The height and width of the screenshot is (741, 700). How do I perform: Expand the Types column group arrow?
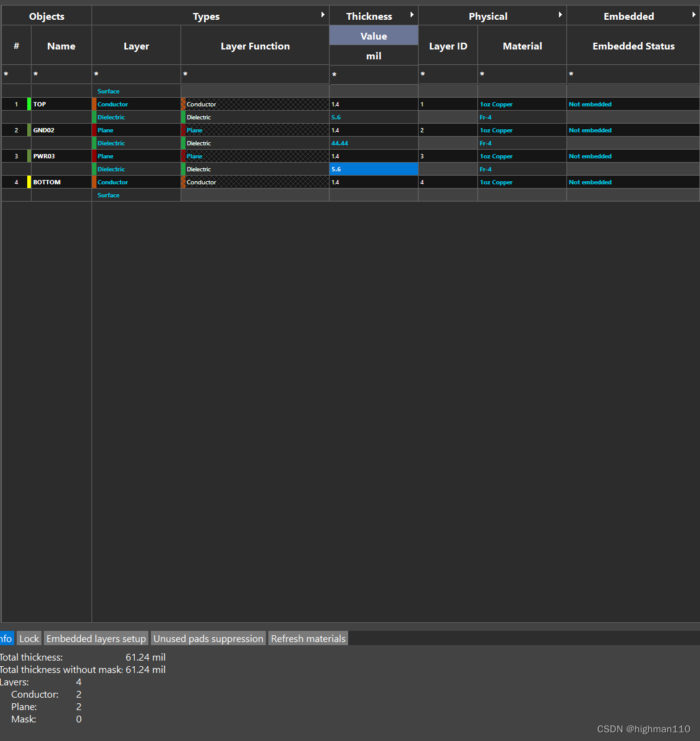tap(323, 15)
